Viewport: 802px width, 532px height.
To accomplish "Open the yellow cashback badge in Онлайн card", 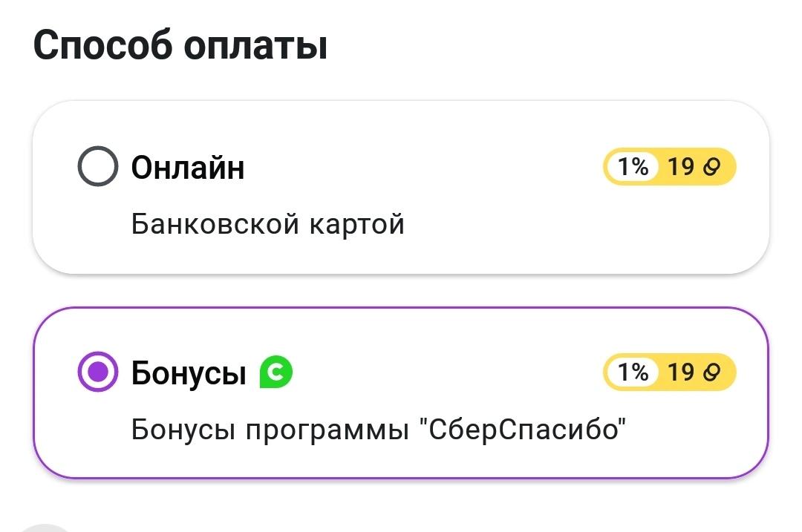I will click(670, 167).
